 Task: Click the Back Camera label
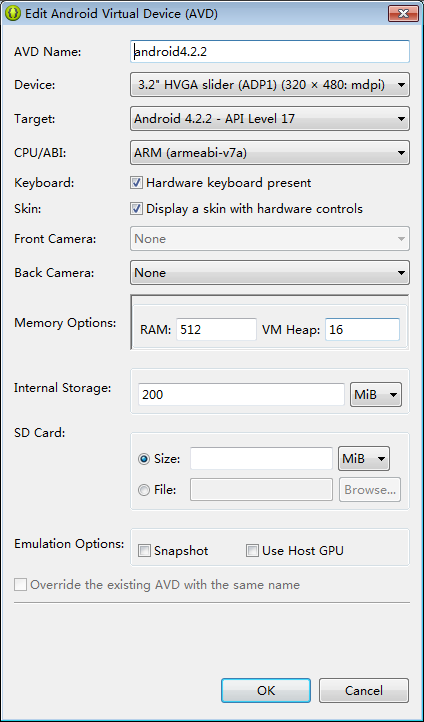pyautogui.click(x=54, y=273)
